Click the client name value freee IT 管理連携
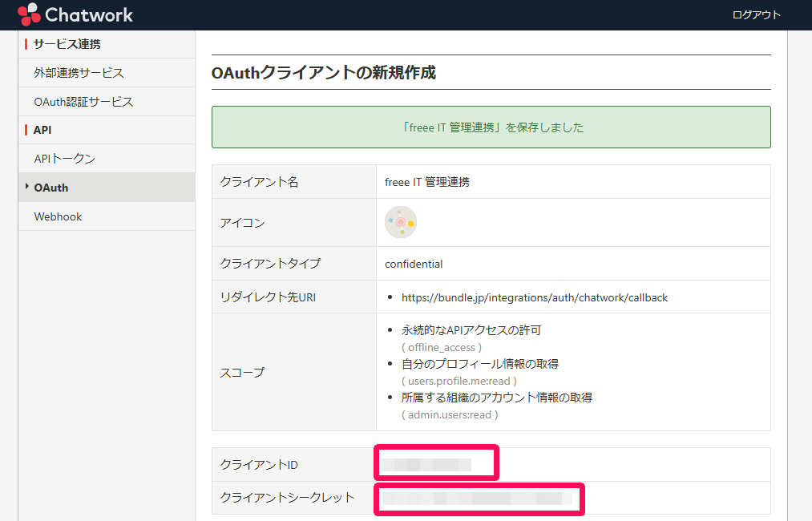Image resolution: width=812 pixels, height=521 pixels. [x=427, y=182]
